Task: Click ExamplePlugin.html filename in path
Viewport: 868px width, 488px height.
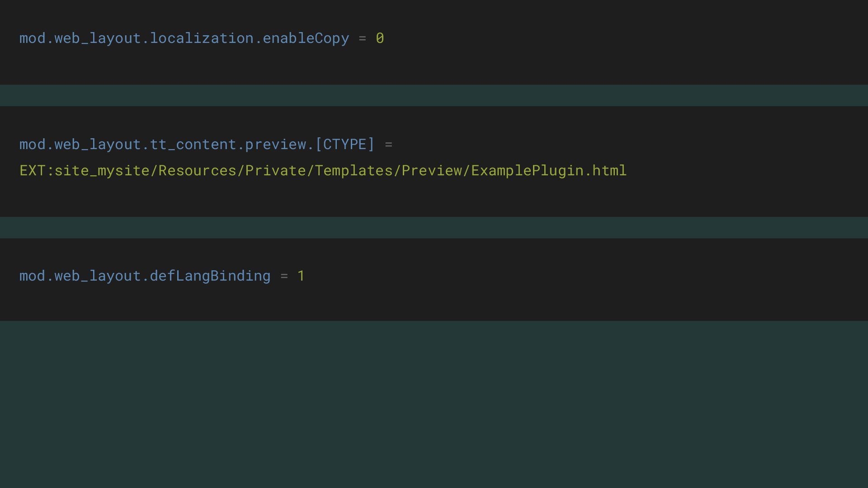Action: 549,171
